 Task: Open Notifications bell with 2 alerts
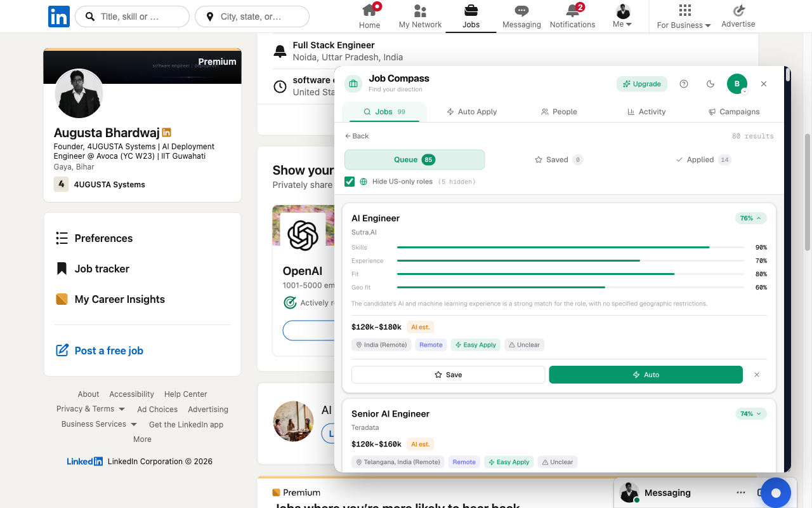pos(572,17)
